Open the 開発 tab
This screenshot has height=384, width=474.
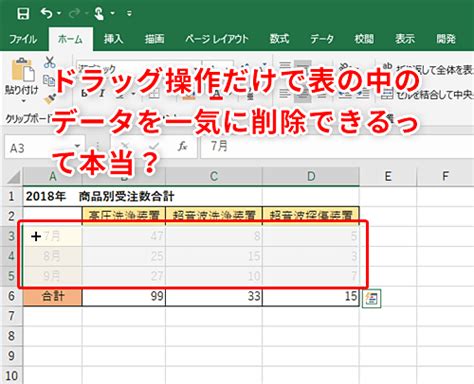(446, 39)
